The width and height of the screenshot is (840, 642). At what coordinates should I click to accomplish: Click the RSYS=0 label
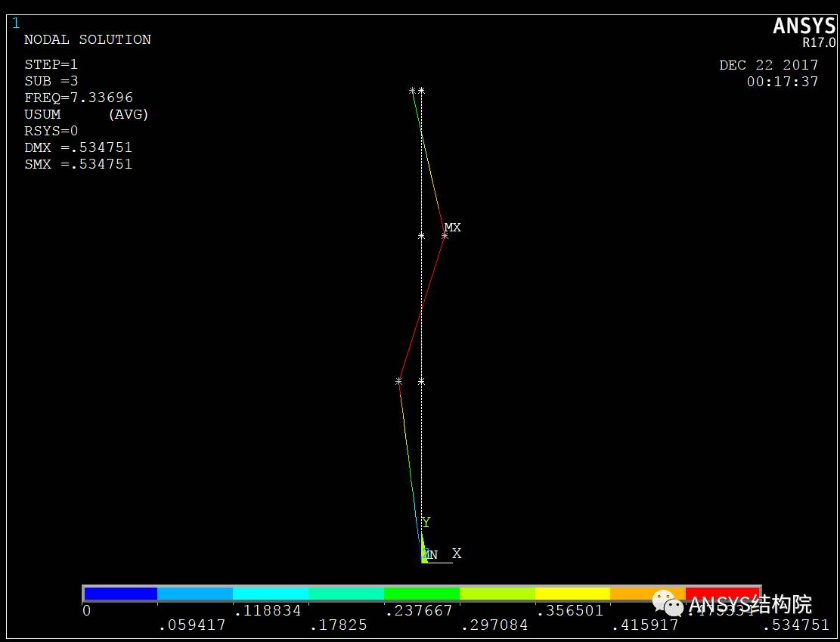coord(51,131)
